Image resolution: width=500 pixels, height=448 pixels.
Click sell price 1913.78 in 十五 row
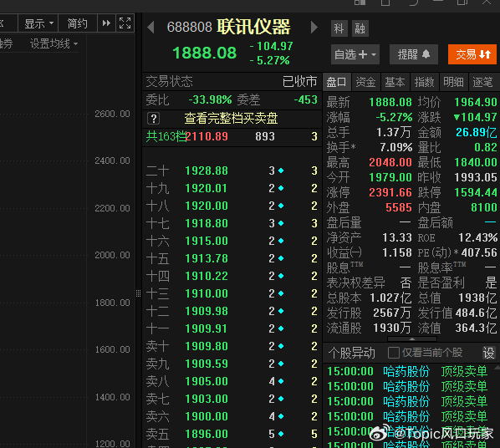click(207, 258)
